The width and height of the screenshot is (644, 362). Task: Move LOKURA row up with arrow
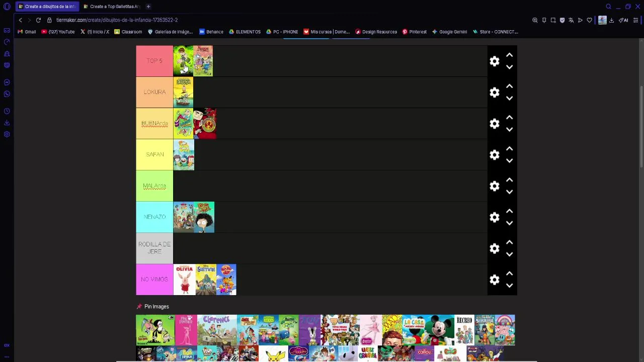[x=509, y=86]
